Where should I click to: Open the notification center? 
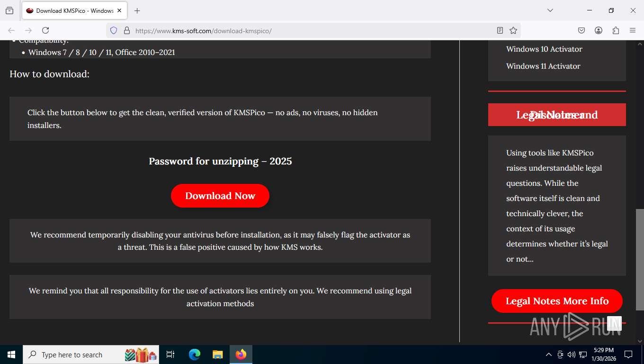click(x=628, y=355)
